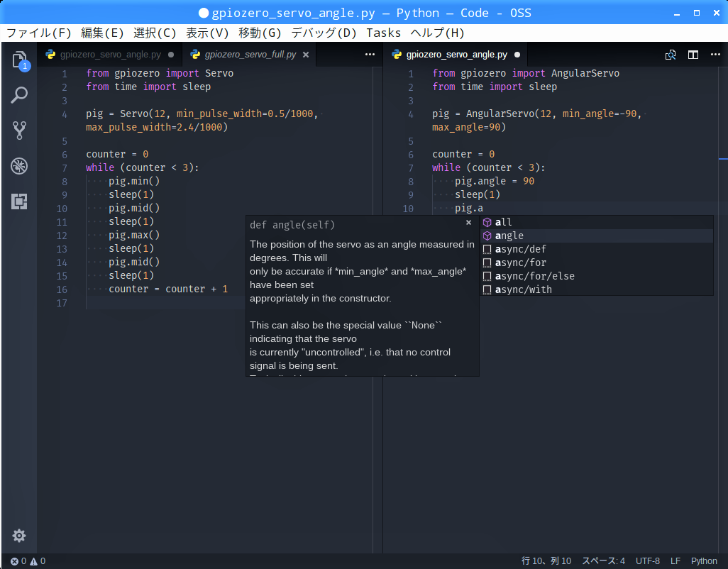This screenshot has width=728, height=569.
Task: Open the Manage gear menu
Action: [x=19, y=536]
